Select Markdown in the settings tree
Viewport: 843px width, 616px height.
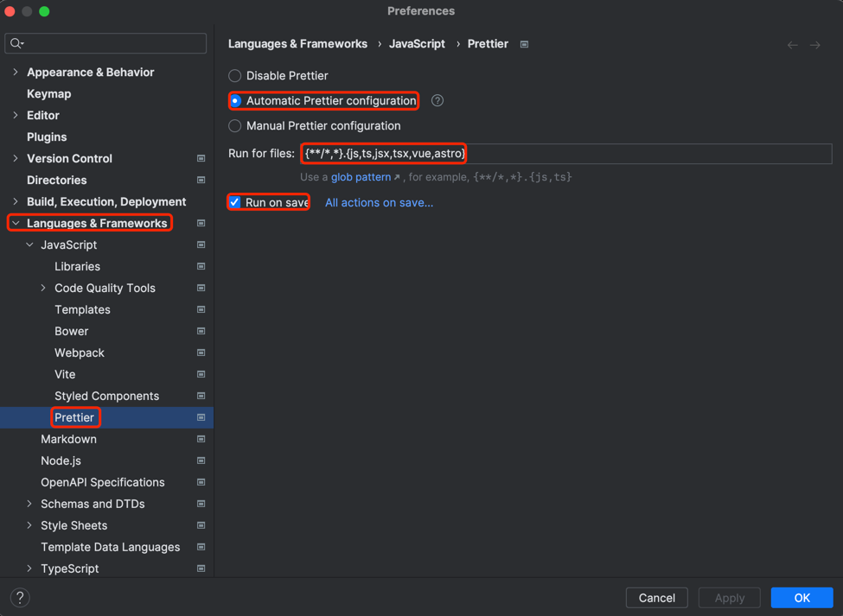click(69, 439)
